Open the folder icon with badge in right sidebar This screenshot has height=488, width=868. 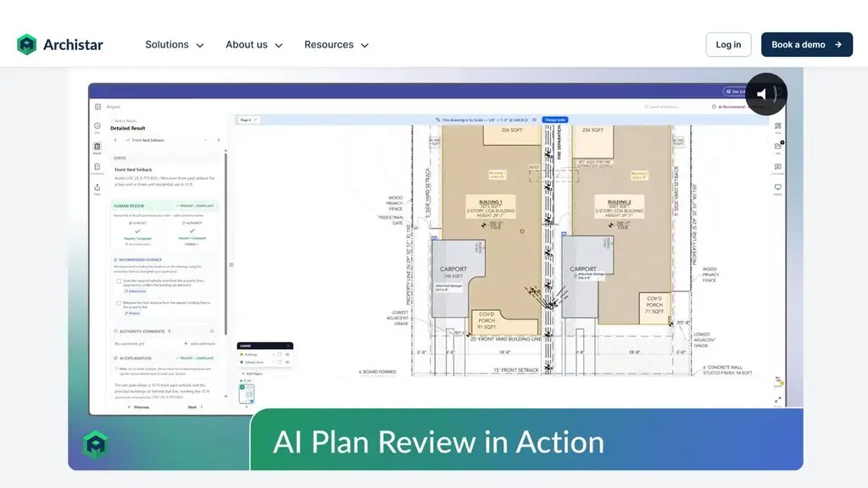tap(778, 147)
